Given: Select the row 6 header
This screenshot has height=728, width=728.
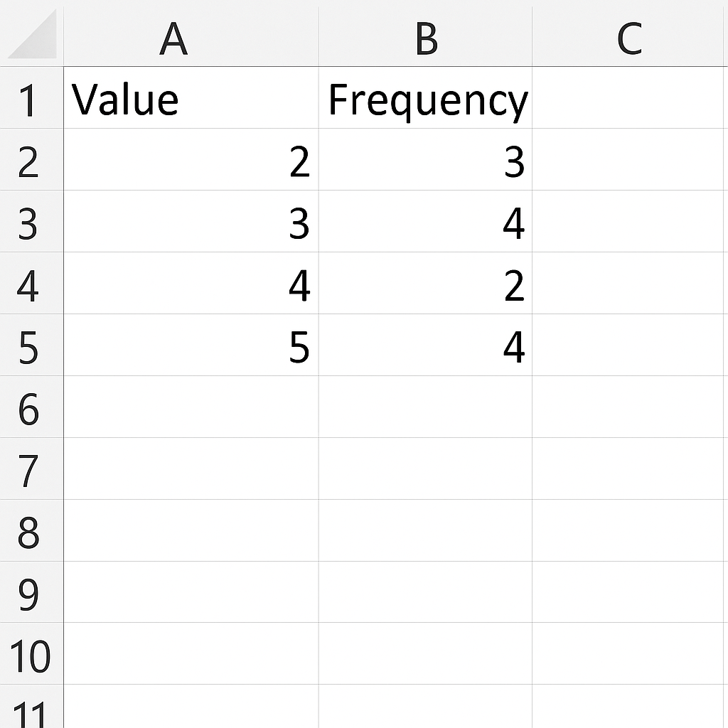Looking at the screenshot, I should (28, 408).
